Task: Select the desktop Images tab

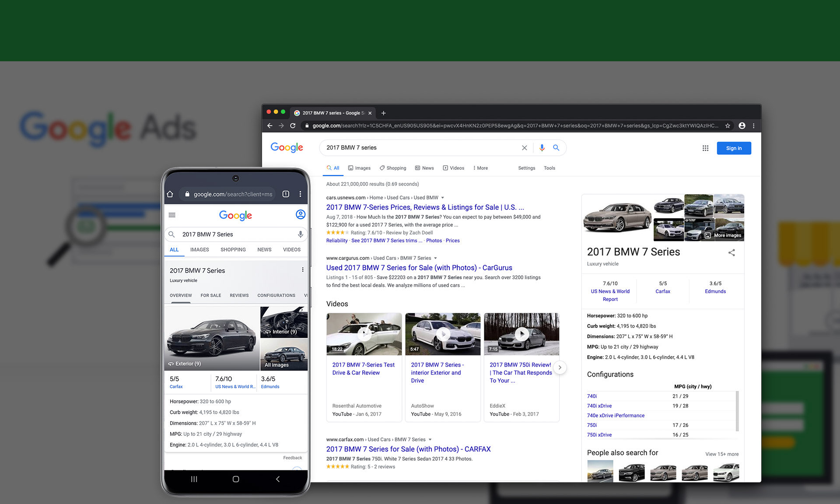Action: coord(359,168)
